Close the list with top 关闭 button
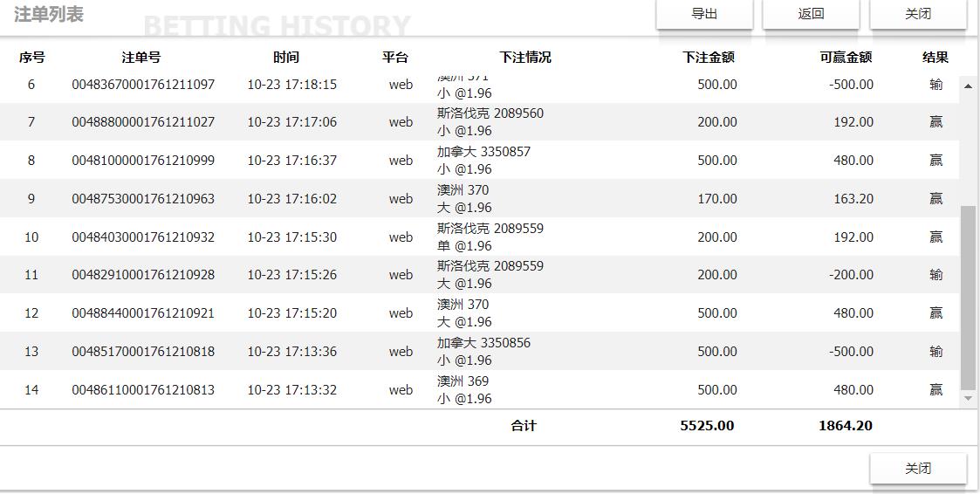Viewport: 980px width, 494px height. (x=918, y=14)
